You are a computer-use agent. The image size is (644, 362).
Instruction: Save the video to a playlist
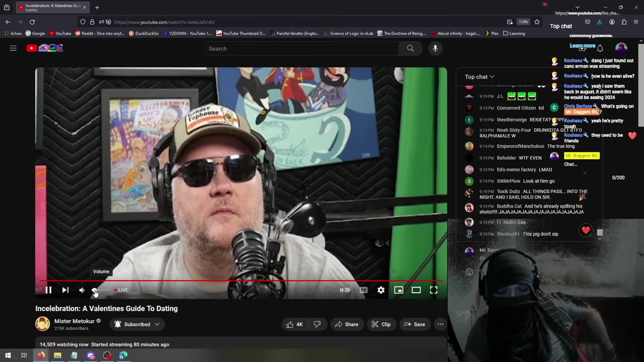pyautogui.click(x=415, y=324)
